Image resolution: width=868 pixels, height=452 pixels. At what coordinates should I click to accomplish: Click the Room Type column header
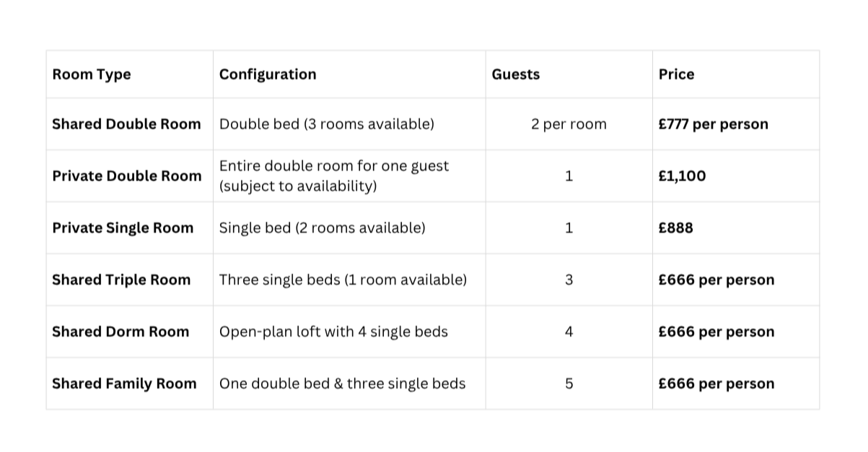click(92, 74)
